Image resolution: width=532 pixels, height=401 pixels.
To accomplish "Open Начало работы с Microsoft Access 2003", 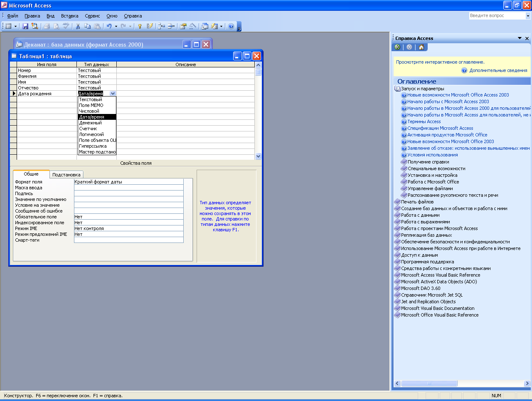I will pyautogui.click(x=448, y=101).
